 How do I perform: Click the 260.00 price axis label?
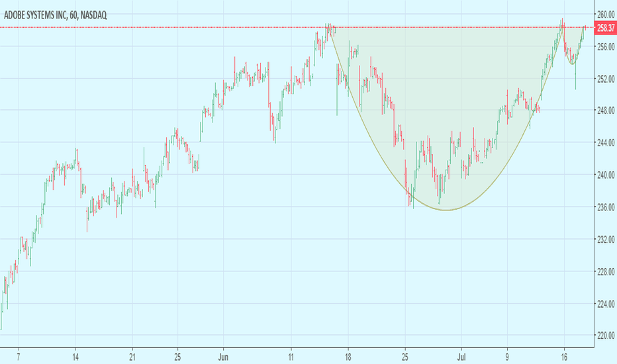tap(606, 15)
